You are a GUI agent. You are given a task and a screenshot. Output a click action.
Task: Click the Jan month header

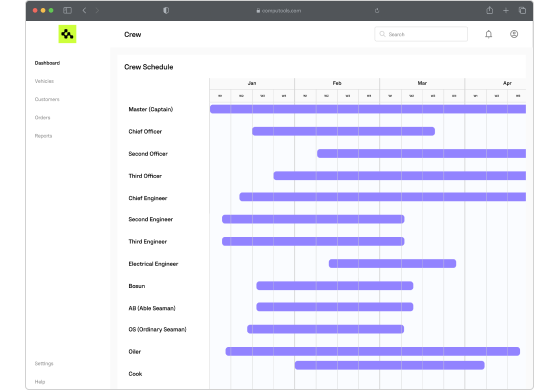pos(252,83)
